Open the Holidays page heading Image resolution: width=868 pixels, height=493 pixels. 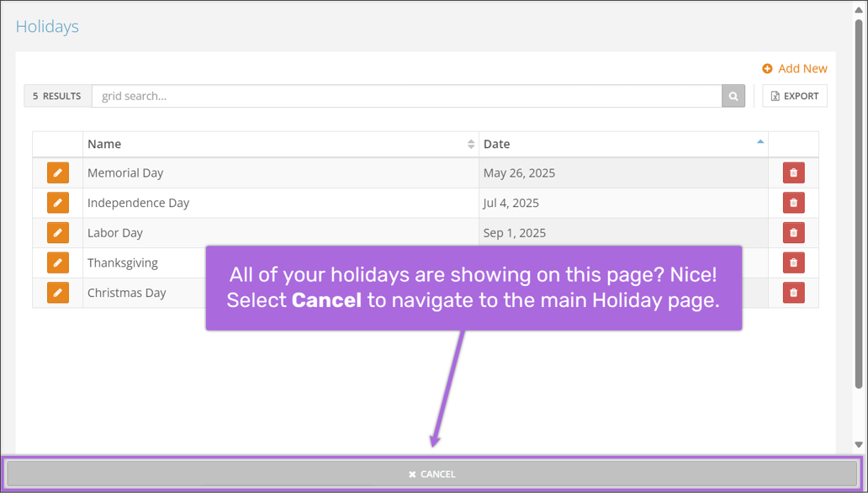pyautogui.click(x=46, y=26)
